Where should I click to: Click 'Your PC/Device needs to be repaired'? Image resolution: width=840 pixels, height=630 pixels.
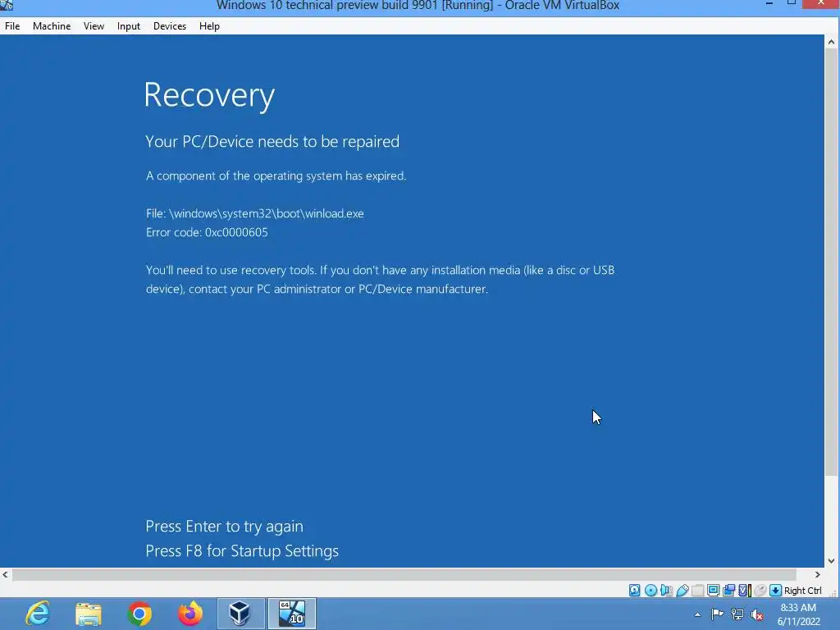272,141
